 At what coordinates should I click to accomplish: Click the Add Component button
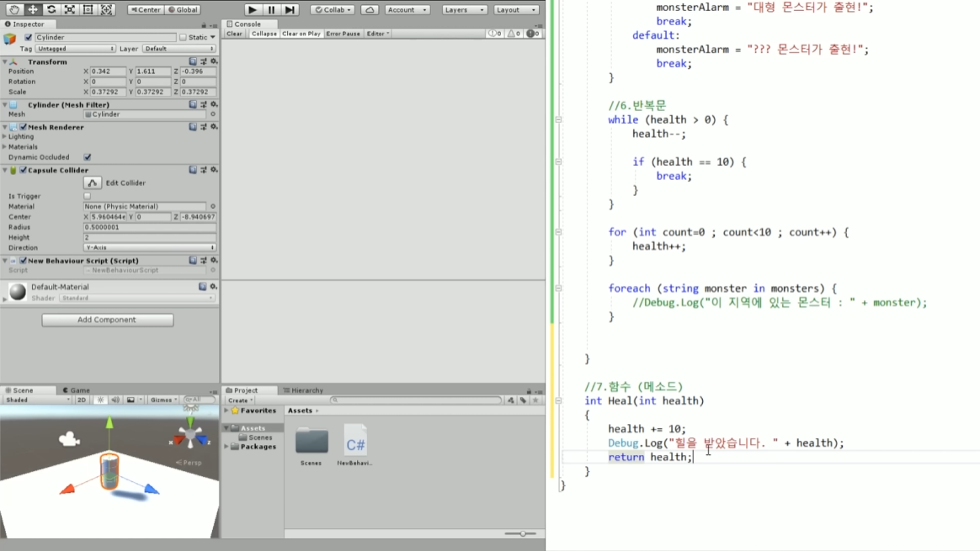tap(108, 320)
